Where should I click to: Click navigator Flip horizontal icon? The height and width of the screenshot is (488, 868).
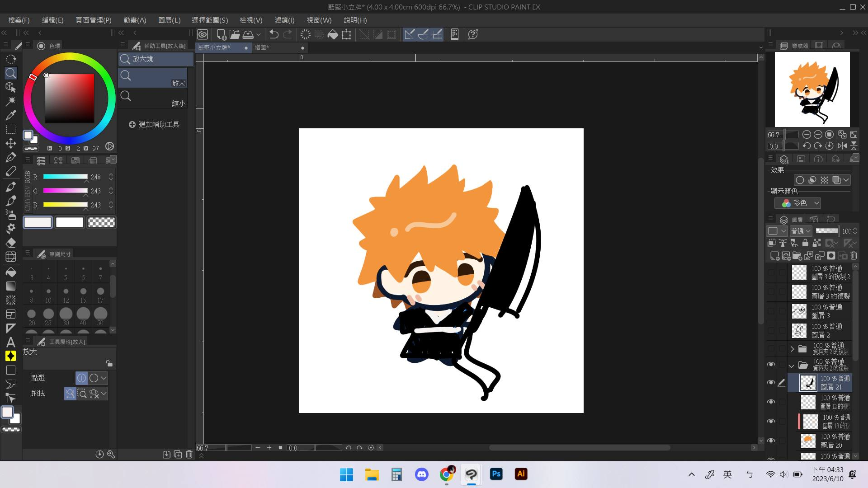[842, 146]
